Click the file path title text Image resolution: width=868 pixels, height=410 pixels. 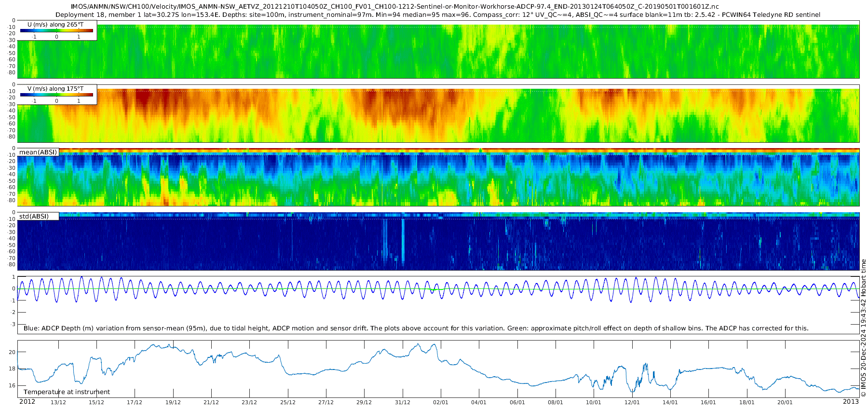(394, 7)
